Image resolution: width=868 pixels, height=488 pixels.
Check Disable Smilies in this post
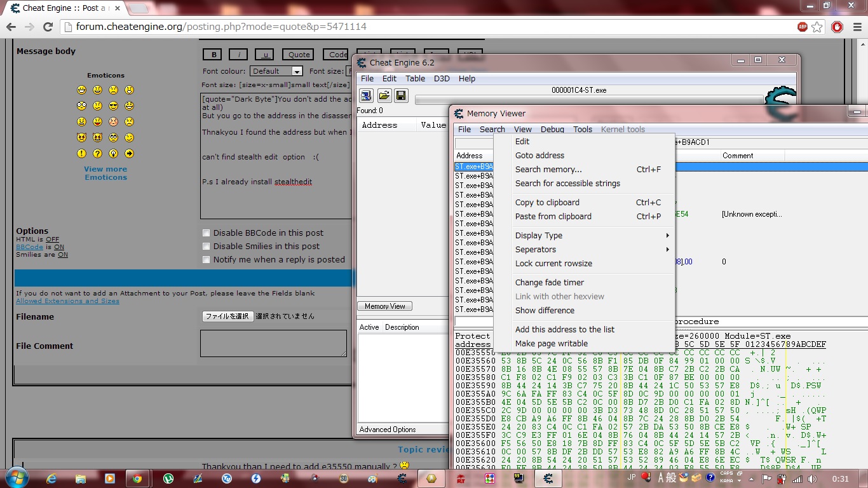pyautogui.click(x=206, y=246)
